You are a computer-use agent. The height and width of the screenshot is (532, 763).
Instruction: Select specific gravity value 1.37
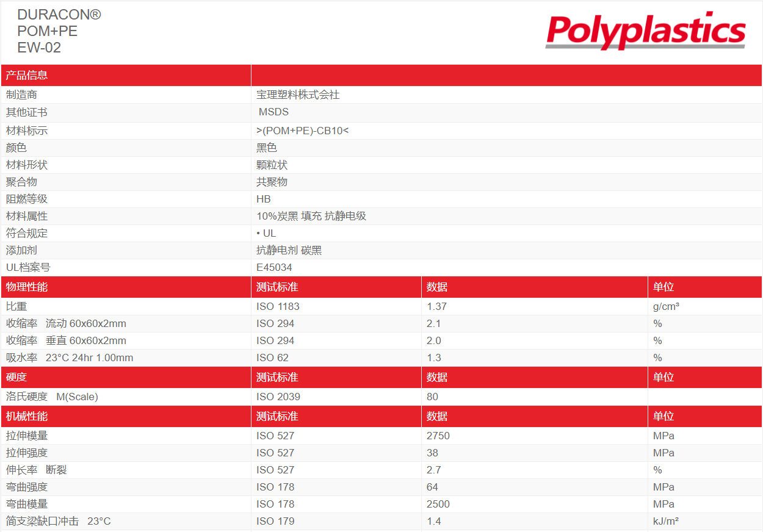[x=437, y=306]
